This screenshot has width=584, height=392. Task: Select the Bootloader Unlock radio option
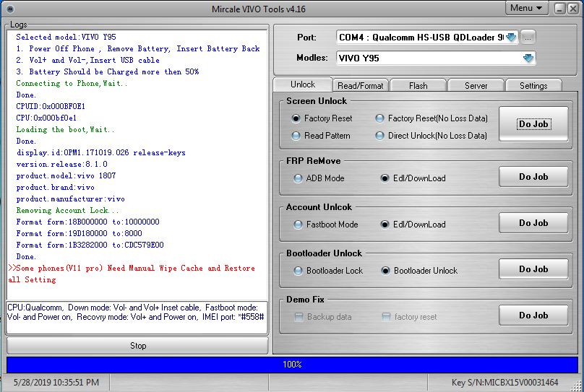[419, 271]
